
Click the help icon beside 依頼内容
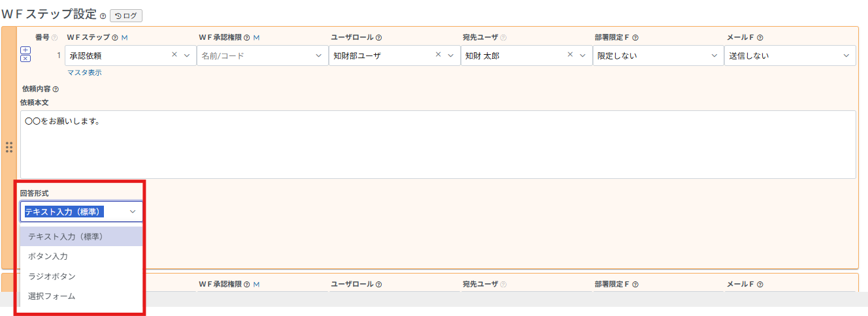pyautogui.click(x=56, y=89)
